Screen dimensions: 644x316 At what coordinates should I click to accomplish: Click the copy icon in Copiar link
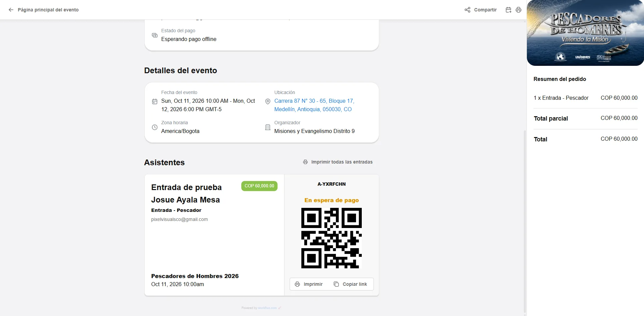336,284
